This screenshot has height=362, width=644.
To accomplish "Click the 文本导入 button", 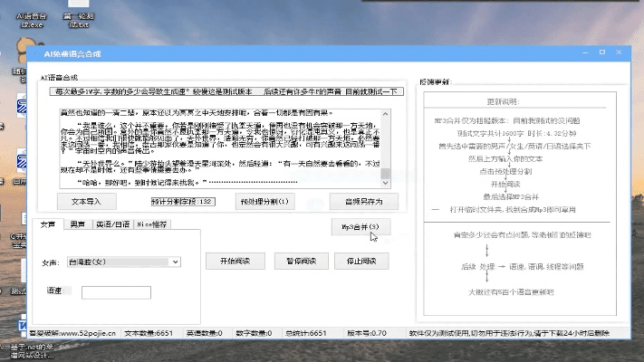I will tap(87, 202).
